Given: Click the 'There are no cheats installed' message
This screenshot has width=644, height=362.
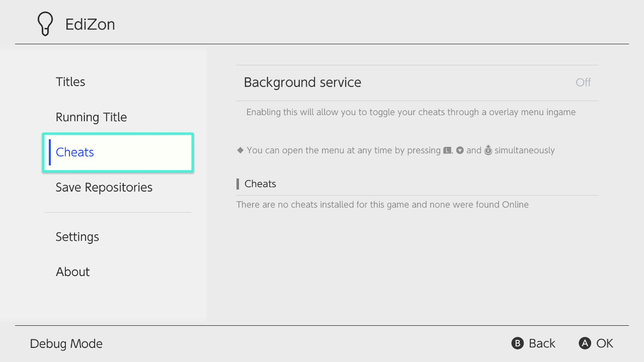Looking at the screenshot, I should pos(382,205).
